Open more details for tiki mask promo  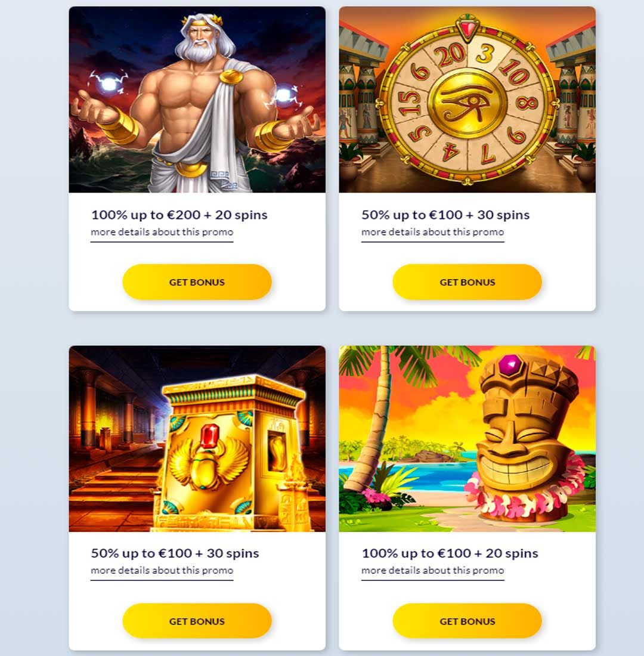click(x=433, y=571)
